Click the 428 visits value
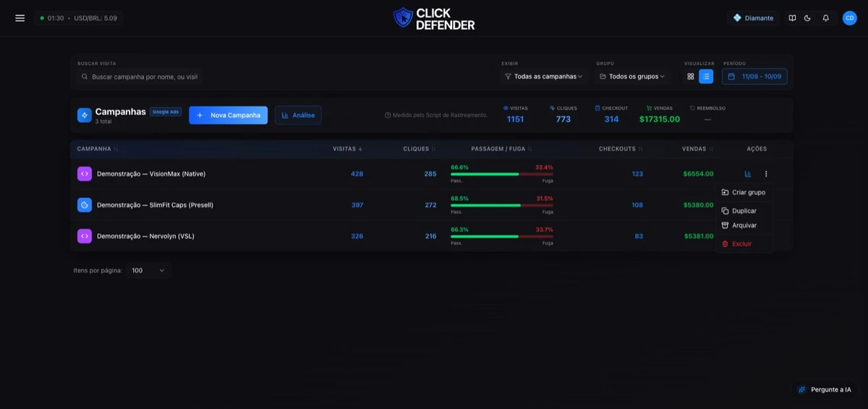This screenshot has width=868, height=409. (357, 174)
